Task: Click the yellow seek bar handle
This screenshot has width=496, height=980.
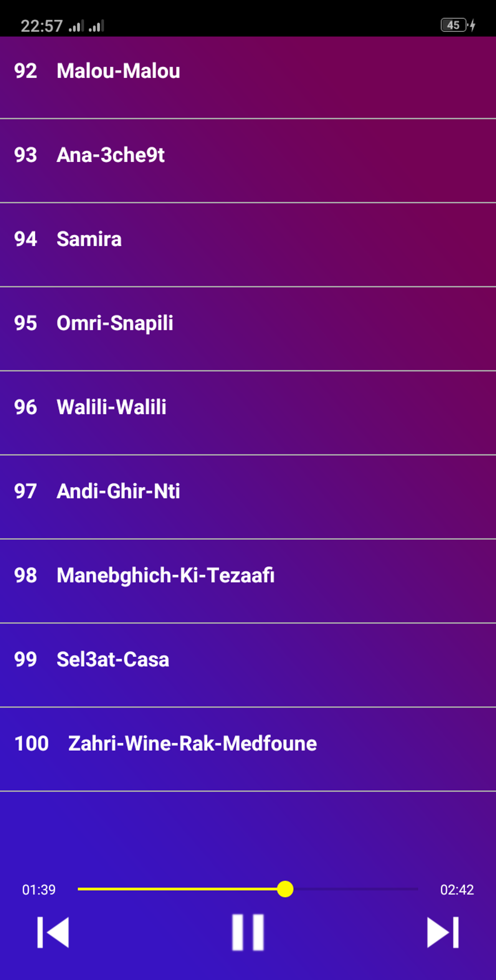Action: pos(285,889)
